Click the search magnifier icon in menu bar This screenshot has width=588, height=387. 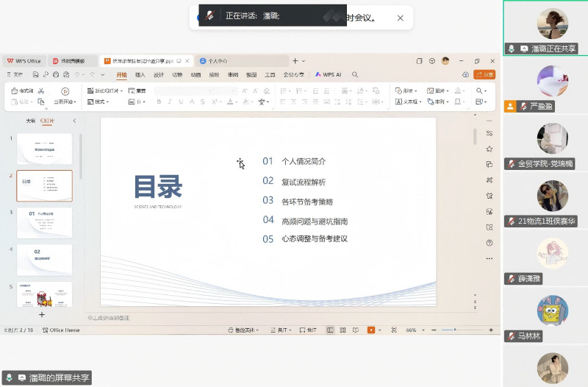[355, 74]
